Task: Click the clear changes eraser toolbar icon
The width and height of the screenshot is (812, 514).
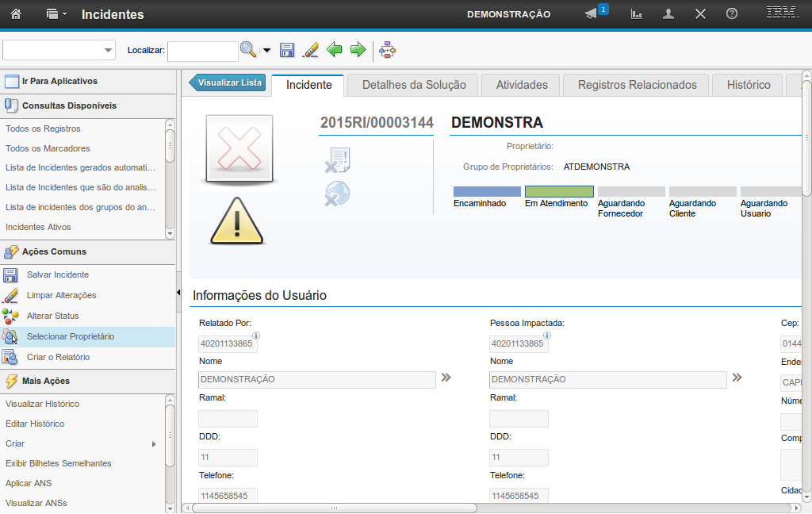Action: click(x=311, y=51)
